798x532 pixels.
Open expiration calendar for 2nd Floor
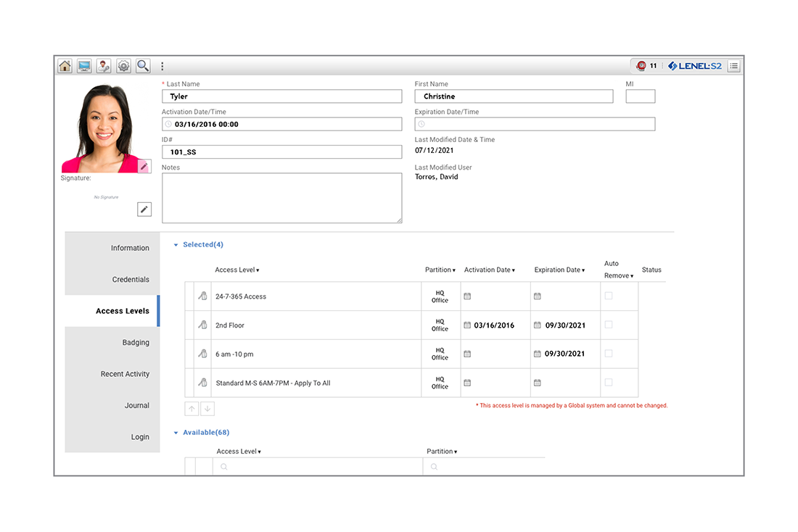pyautogui.click(x=538, y=325)
